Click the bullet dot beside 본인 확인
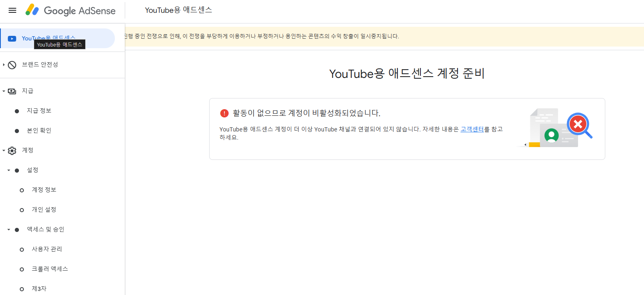The image size is (644, 295). point(17,131)
